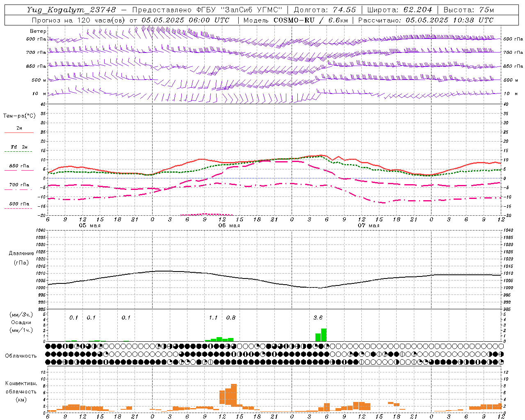Select the 3.6 precipitation total value

click(x=318, y=317)
